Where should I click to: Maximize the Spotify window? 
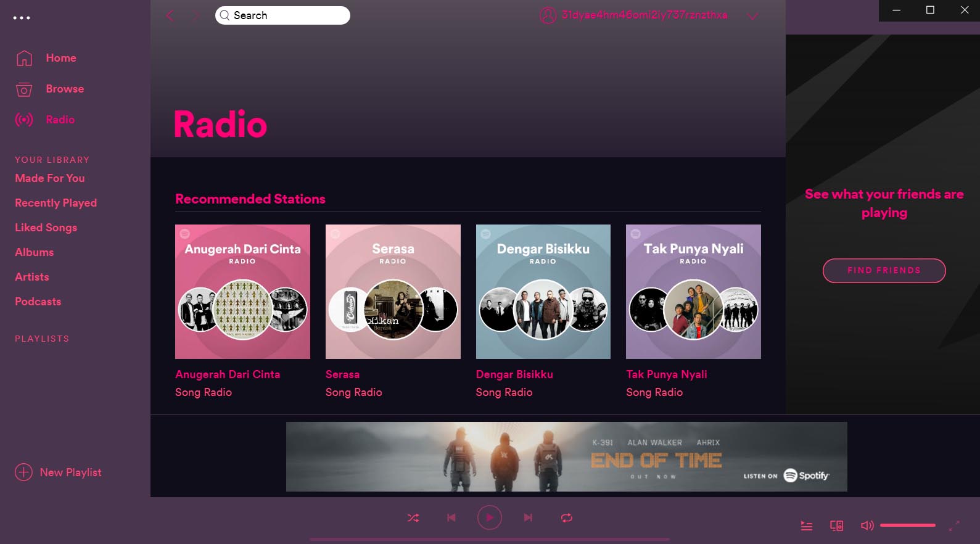tap(930, 10)
